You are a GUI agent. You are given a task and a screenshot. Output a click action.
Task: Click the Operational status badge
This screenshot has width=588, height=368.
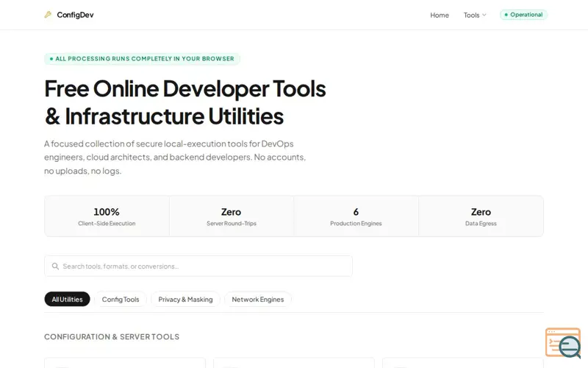click(x=523, y=15)
